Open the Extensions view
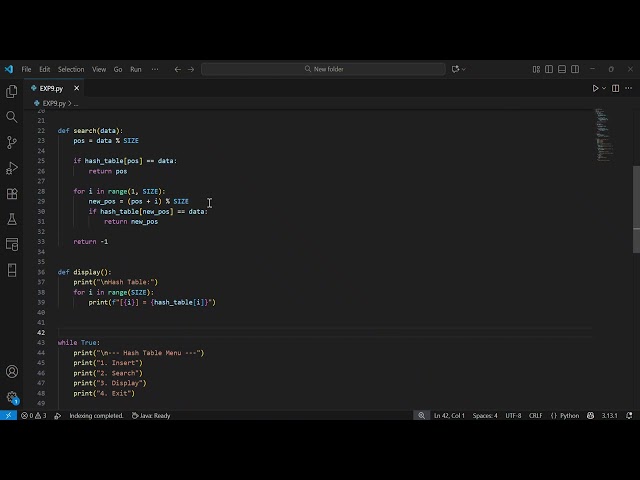This screenshot has height=480, width=640. pos(12,193)
